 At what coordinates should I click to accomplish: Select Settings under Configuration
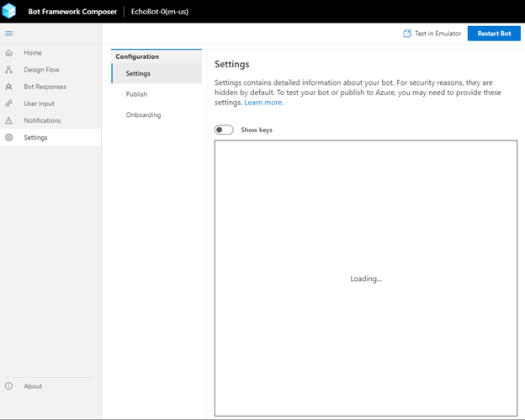pyautogui.click(x=156, y=73)
